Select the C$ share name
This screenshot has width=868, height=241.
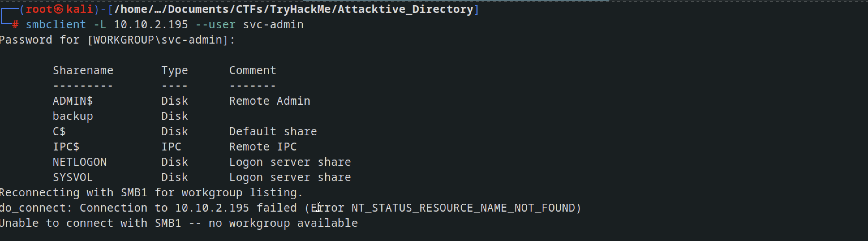click(59, 132)
